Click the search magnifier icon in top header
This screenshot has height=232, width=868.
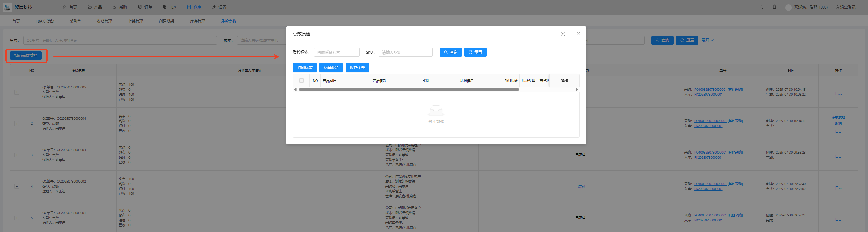(761, 7)
